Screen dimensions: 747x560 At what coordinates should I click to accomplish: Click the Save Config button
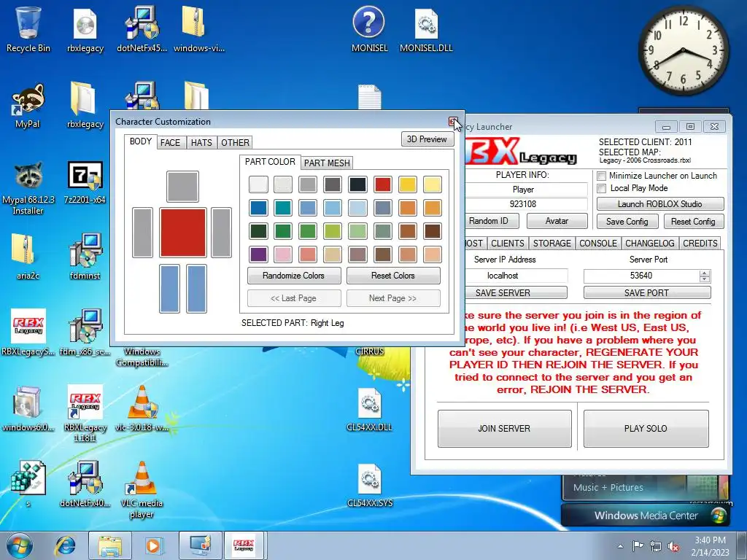coord(627,222)
